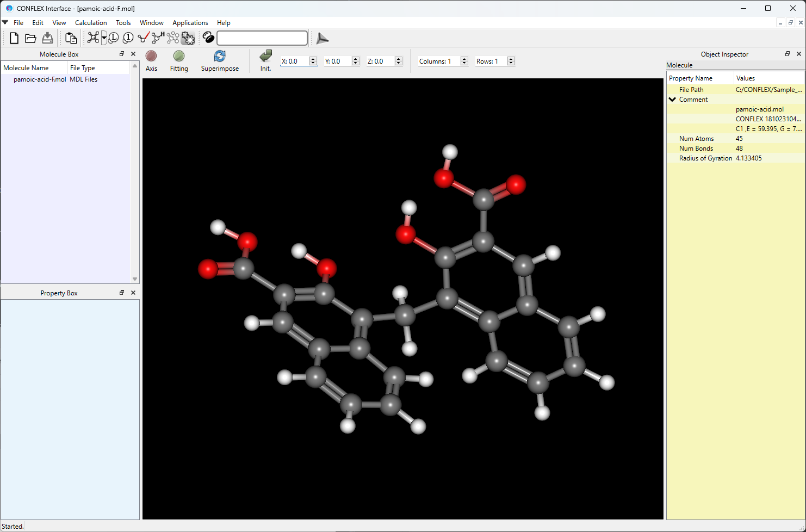Open the molecule display style dropdown arrow

click(104, 38)
